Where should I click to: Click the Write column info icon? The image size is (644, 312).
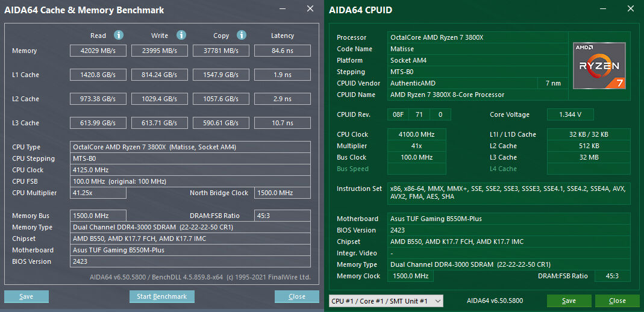point(181,36)
